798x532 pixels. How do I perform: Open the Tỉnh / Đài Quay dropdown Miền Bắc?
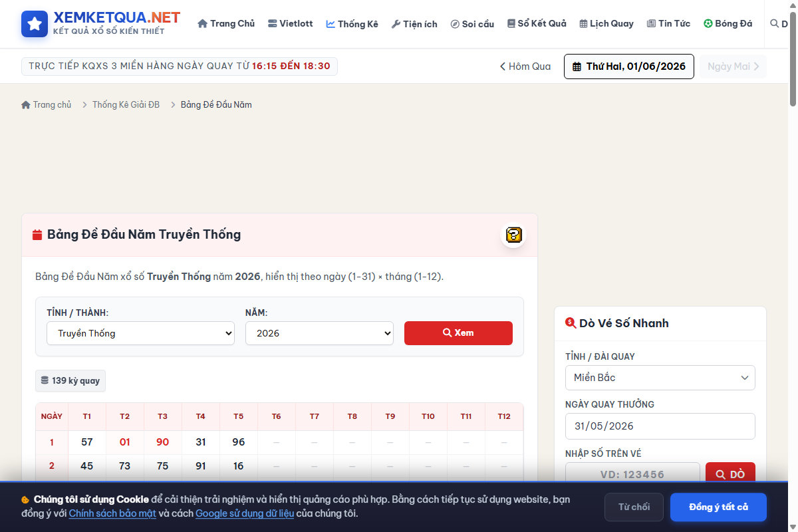pos(660,378)
